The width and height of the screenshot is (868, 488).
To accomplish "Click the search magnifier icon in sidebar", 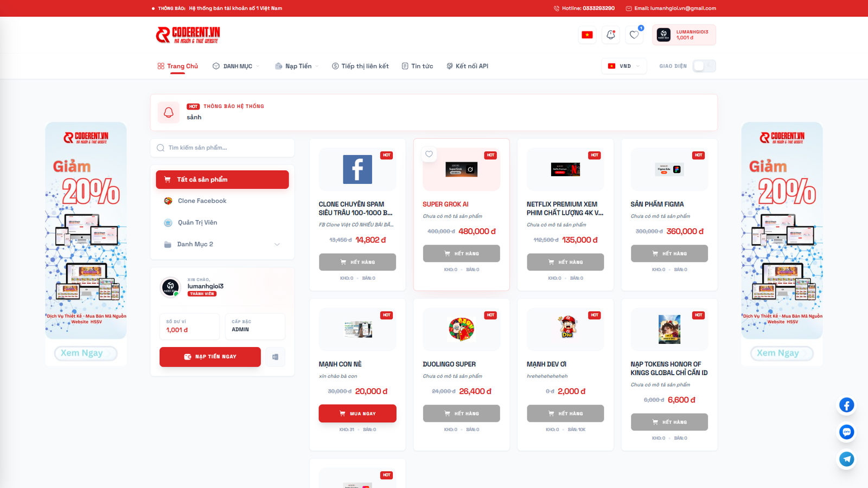I will tap(161, 147).
